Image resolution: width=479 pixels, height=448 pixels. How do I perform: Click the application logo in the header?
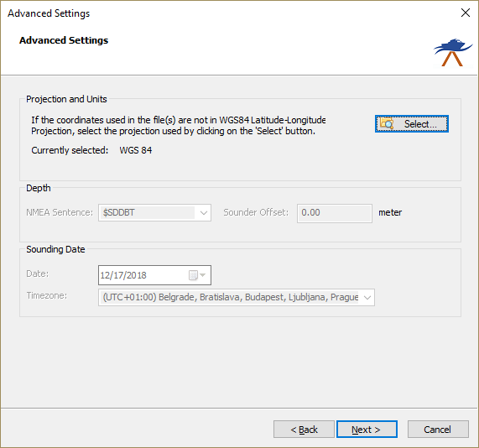[453, 53]
